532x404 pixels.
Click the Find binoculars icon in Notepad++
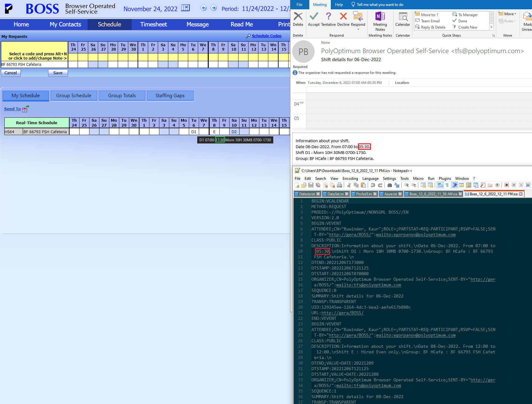(x=389, y=185)
